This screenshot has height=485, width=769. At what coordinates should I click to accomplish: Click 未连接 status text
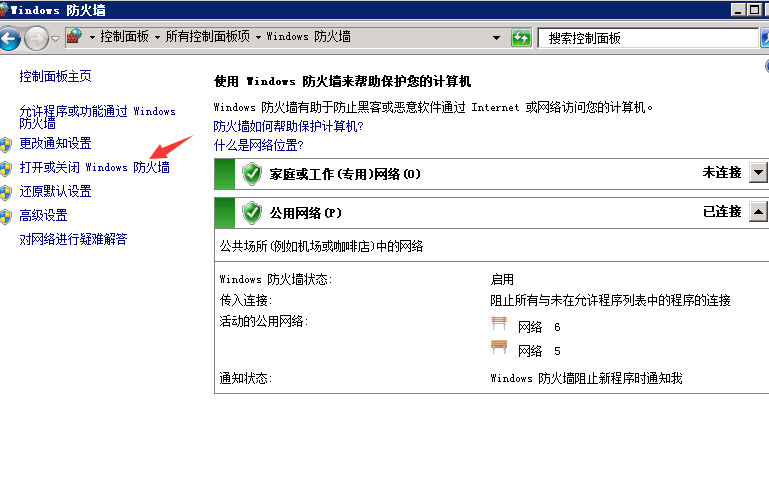(x=721, y=173)
